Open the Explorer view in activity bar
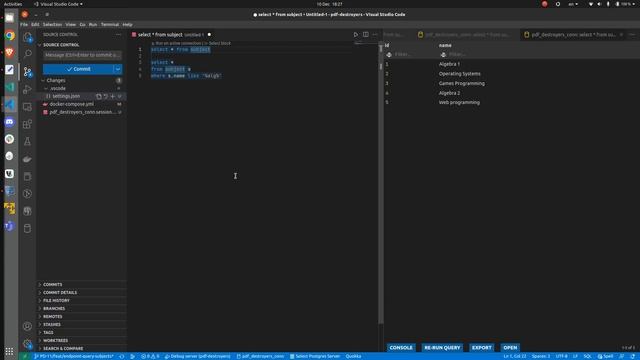 pyautogui.click(x=27, y=37)
